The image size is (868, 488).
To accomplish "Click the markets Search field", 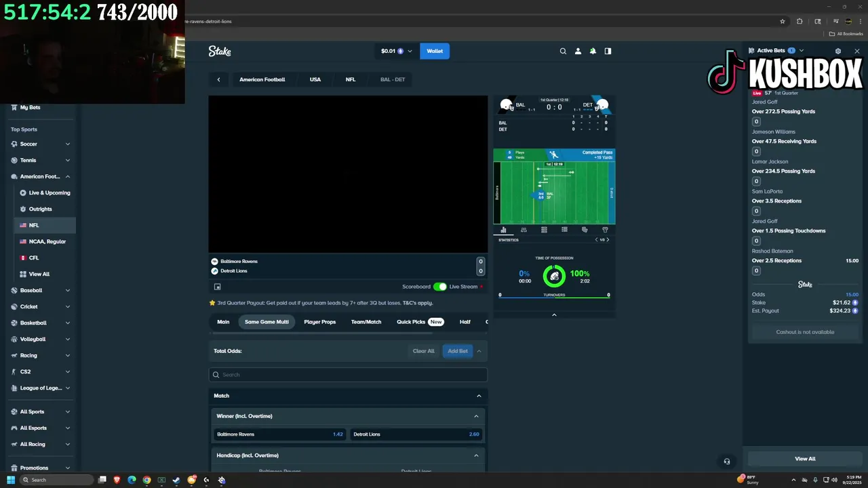I will click(x=348, y=375).
